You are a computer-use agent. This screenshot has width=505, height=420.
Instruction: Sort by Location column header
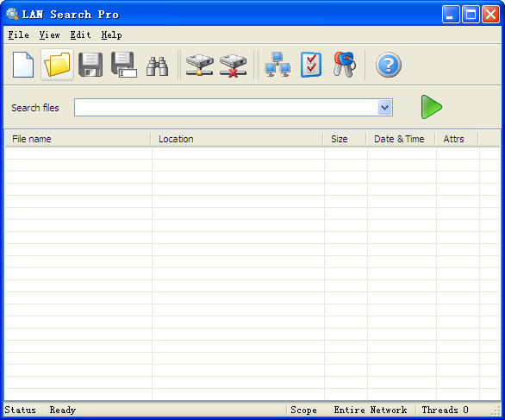pyautogui.click(x=237, y=139)
